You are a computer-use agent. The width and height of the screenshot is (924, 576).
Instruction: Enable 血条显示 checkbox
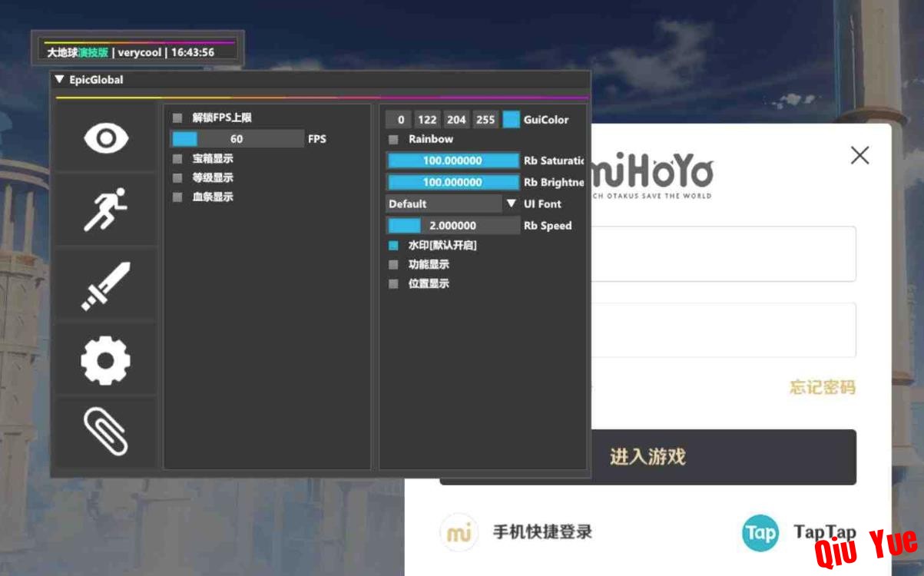(x=177, y=197)
